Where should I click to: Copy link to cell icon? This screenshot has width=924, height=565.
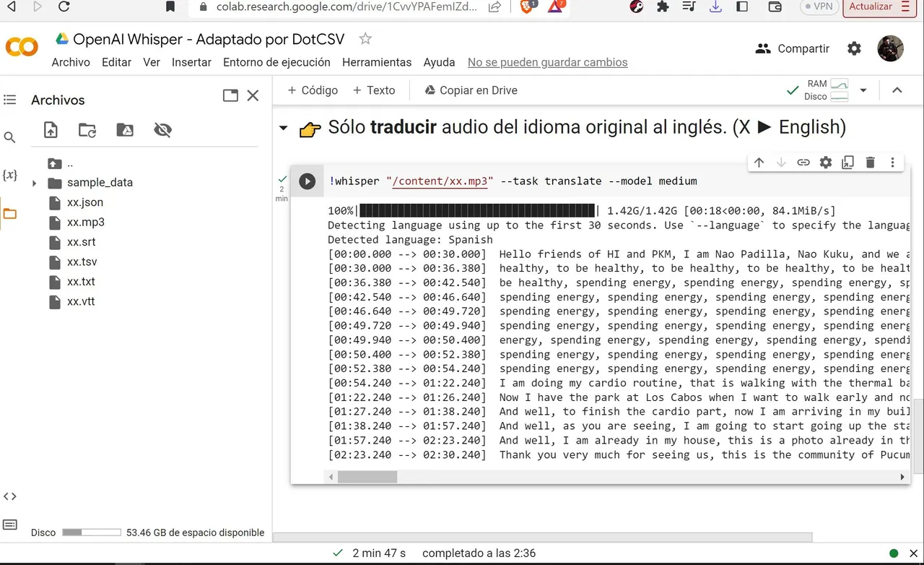[x=803, y=163]
